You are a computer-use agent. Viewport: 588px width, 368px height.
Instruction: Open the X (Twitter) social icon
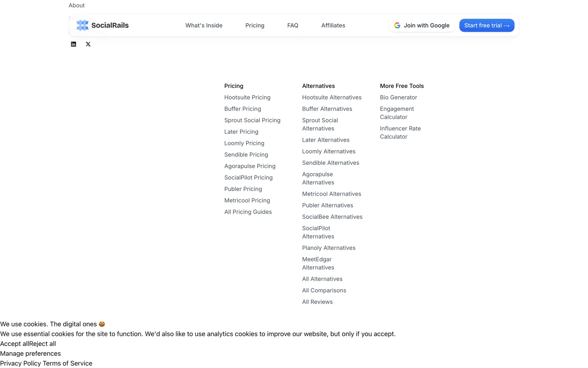(88, 44)
